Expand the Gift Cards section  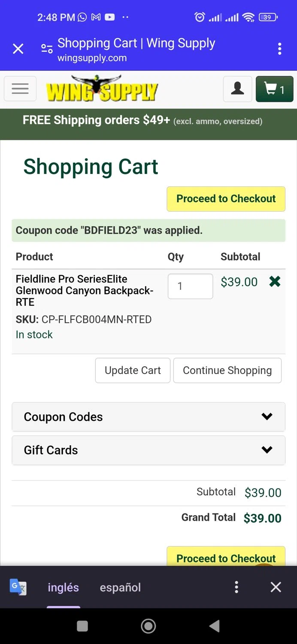[148, 450]
